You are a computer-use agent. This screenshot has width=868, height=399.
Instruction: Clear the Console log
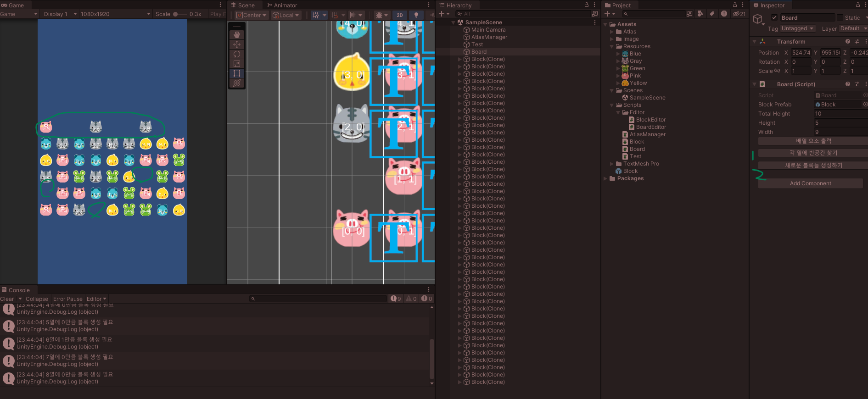[7, 299]
